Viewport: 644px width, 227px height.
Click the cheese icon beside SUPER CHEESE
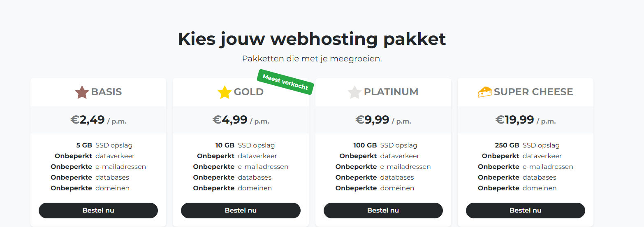pyautogui.click(x=485, y=92)
